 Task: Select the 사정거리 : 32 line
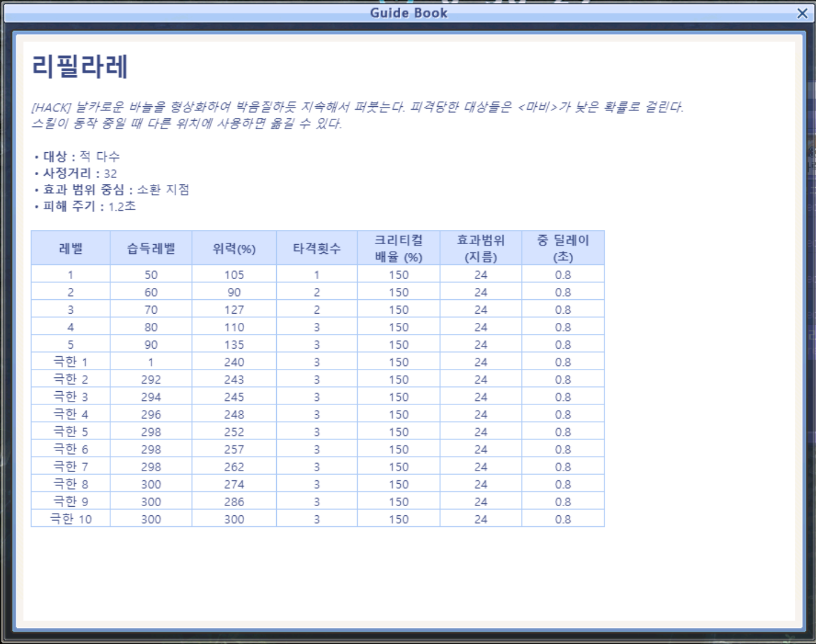76,173
